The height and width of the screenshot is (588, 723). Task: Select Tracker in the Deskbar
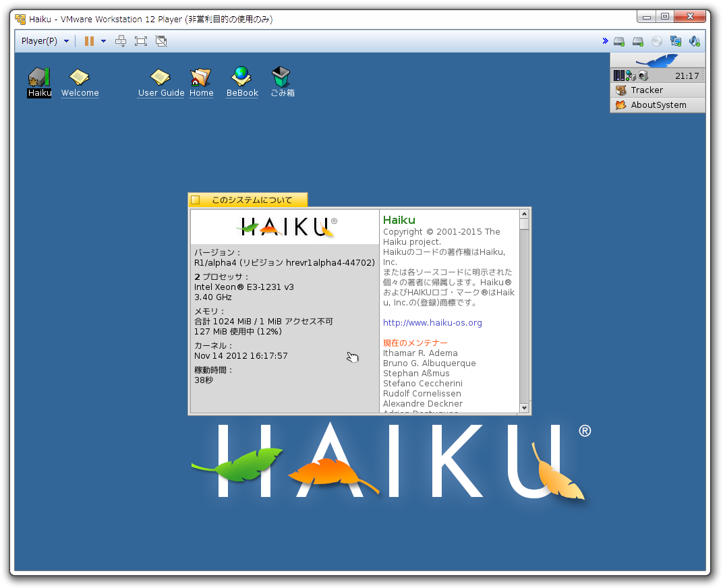click(658, 90)
